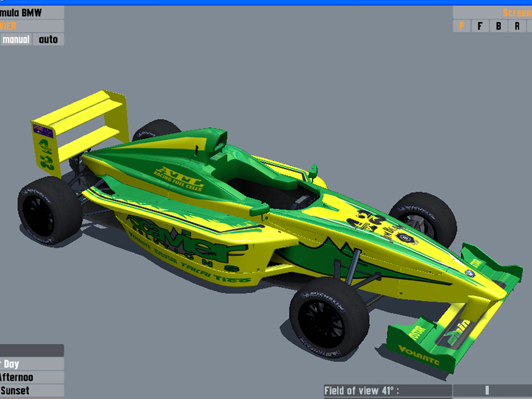The image size is (532, 399).
Task: Click the Screenshot button
Action: click(x=493, y=13)
